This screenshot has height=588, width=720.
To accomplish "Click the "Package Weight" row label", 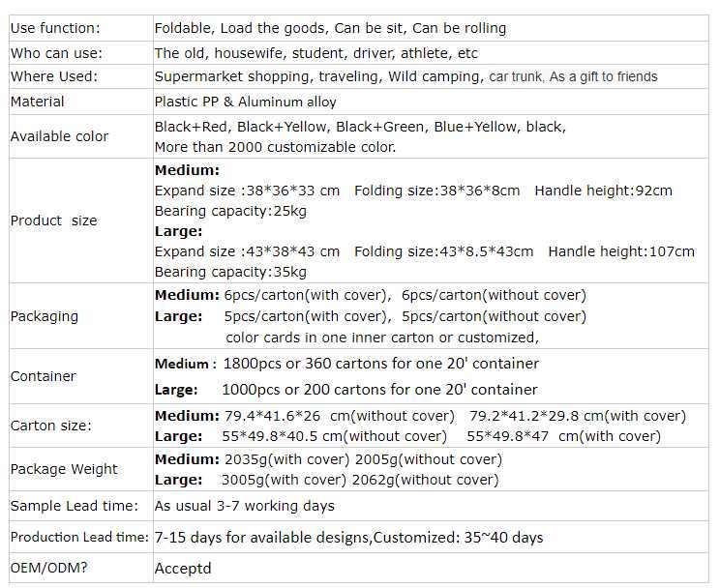I will (64, 469).
